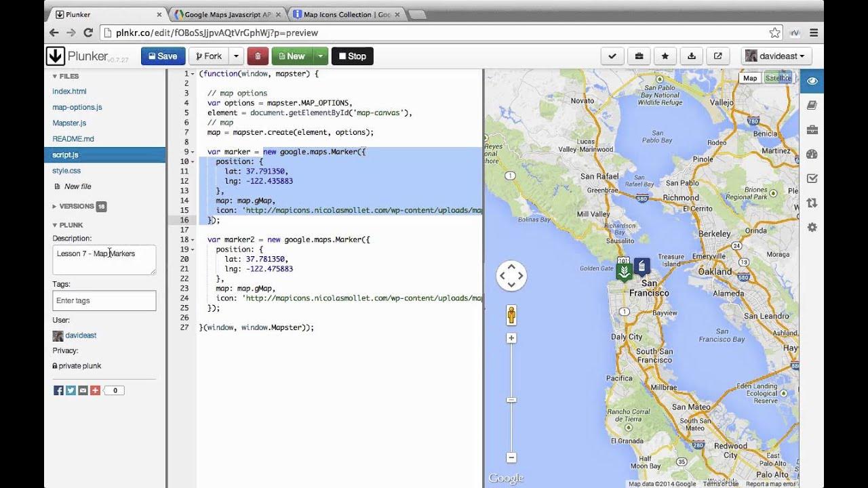This screenshot has width=868, height=488.
Task: Download the plunk as zip
Action: coord(691,56)
